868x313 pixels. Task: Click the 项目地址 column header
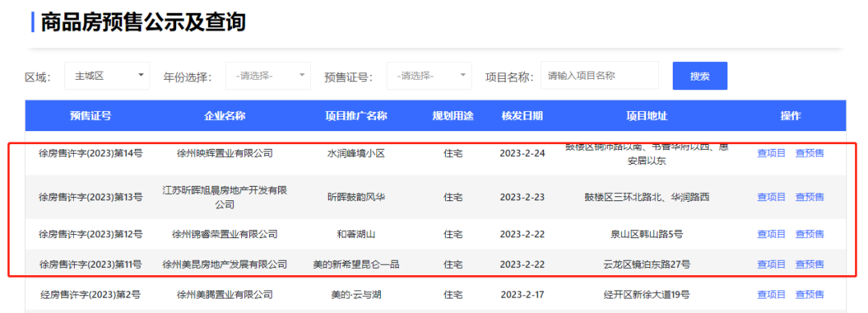(x=646, y=116)
